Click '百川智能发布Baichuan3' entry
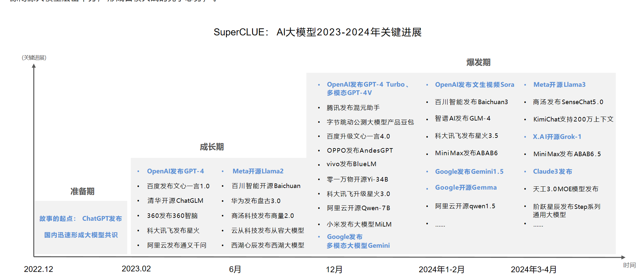The width and height of the screenshot is (644, 277). click(x=472, y=102)
